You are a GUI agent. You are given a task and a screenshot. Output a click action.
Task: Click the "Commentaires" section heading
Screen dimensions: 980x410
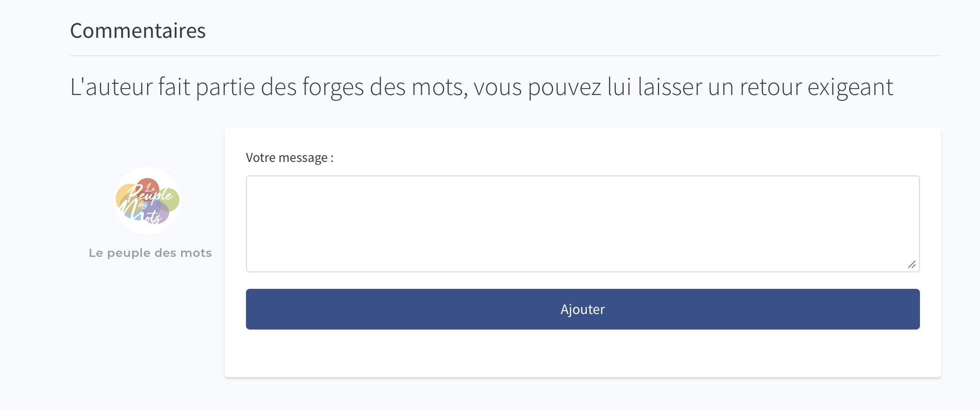tap(138, 31)
